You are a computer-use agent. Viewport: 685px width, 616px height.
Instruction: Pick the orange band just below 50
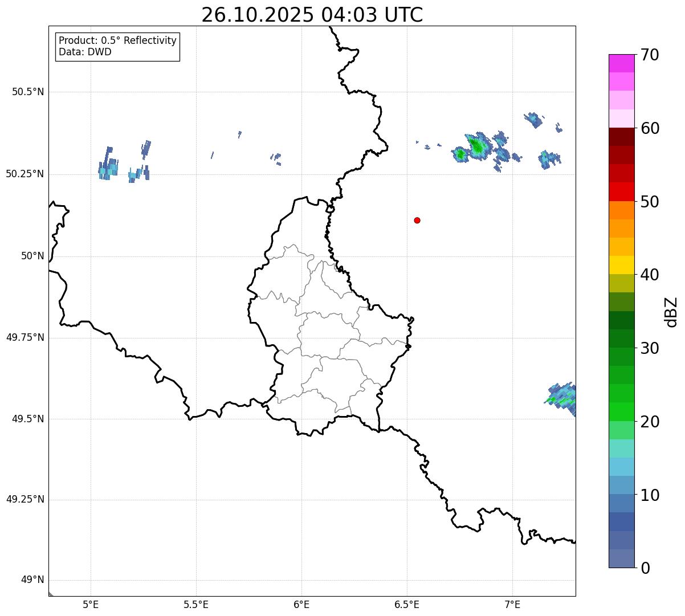pyautogui.click(x=621, y=210)
